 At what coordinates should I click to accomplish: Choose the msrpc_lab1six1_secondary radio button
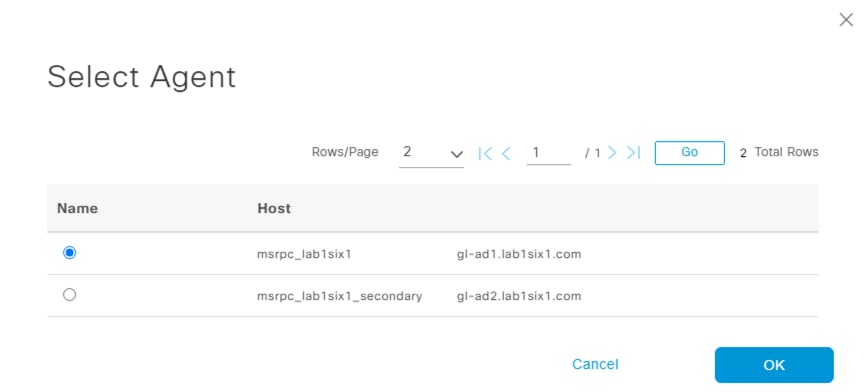(69, 295)
